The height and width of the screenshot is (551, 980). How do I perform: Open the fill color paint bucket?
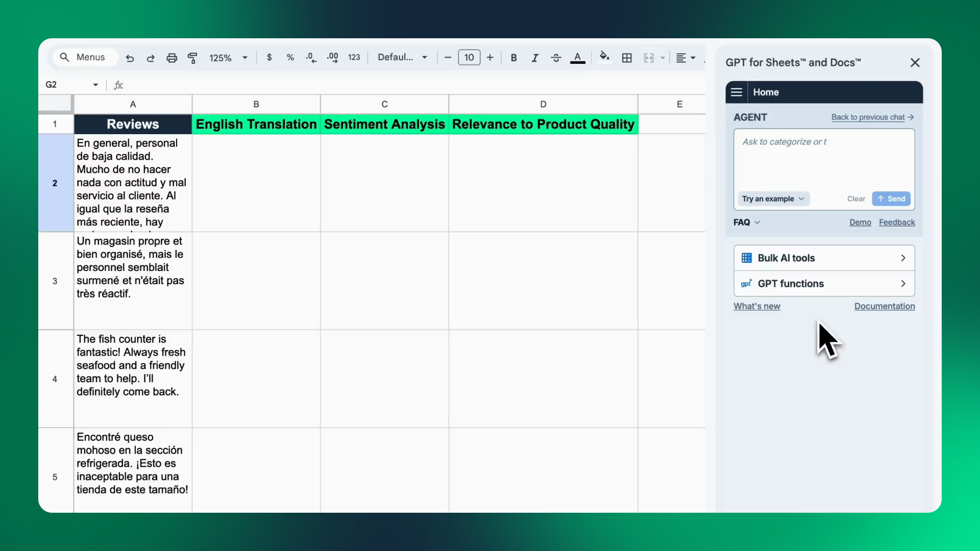point(604,57)
